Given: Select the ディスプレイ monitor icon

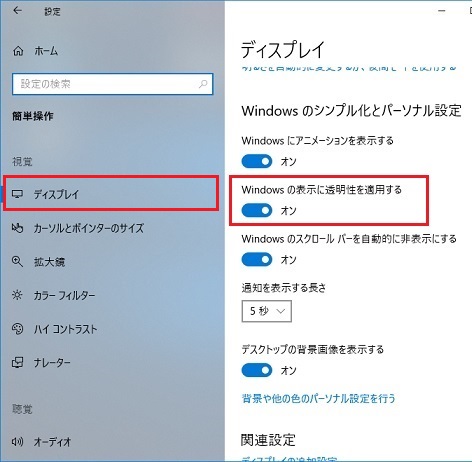Looking at the screenshot, I should [x=17, y=194].
